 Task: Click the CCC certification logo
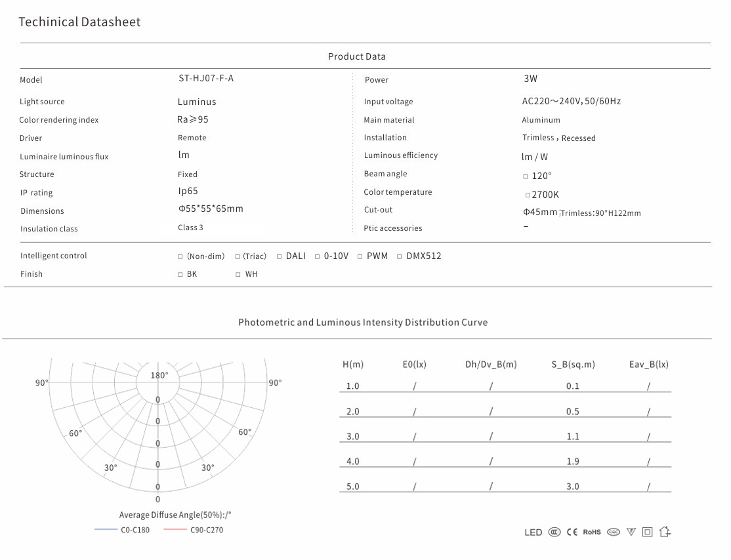(554, 532)
